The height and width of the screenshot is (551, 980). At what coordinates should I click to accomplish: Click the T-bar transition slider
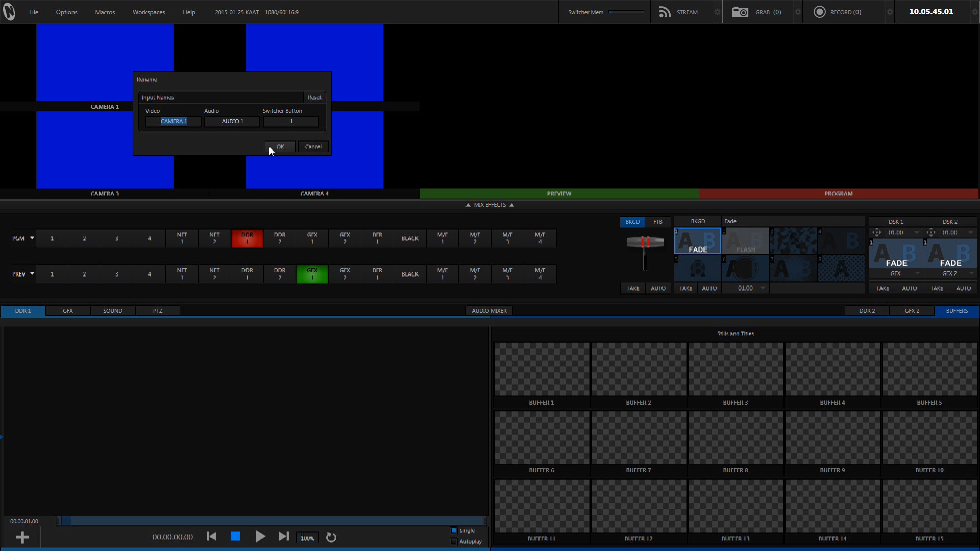645,242
